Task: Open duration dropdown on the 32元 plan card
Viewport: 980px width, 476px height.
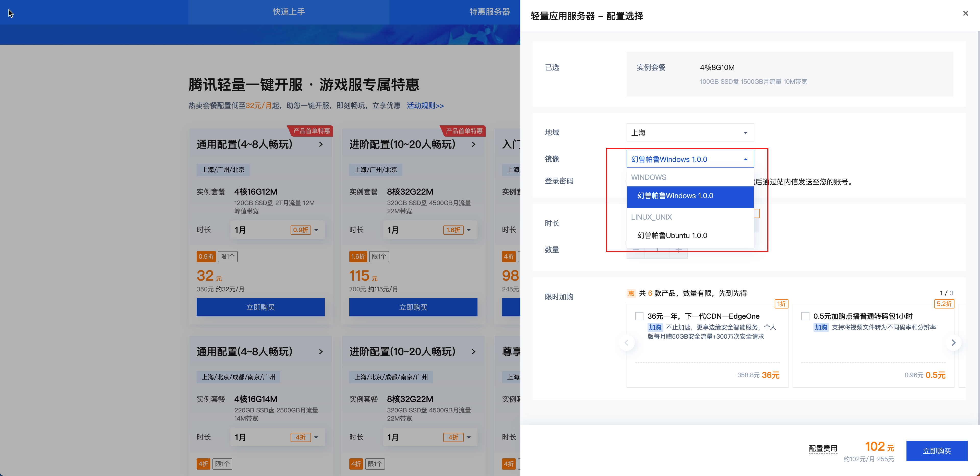Action: tap(316, 230)
